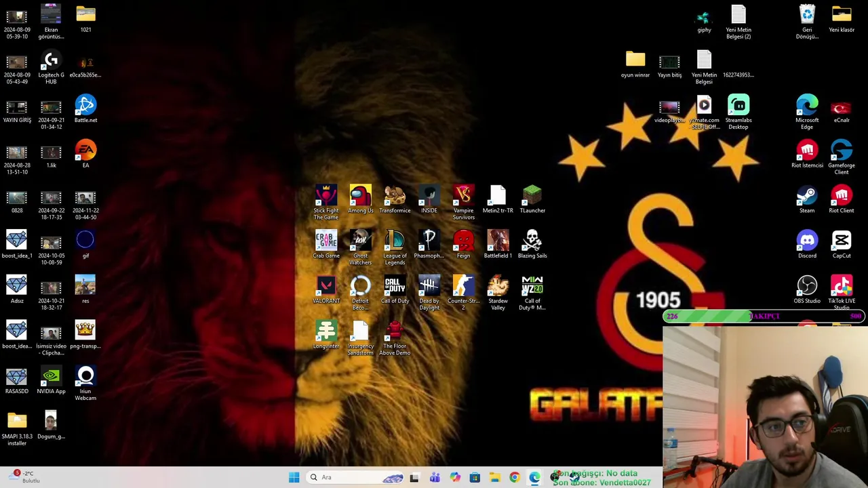Open the 1021 folder
868x488 pixels.
pyautogui.click(x=85, y=18)
